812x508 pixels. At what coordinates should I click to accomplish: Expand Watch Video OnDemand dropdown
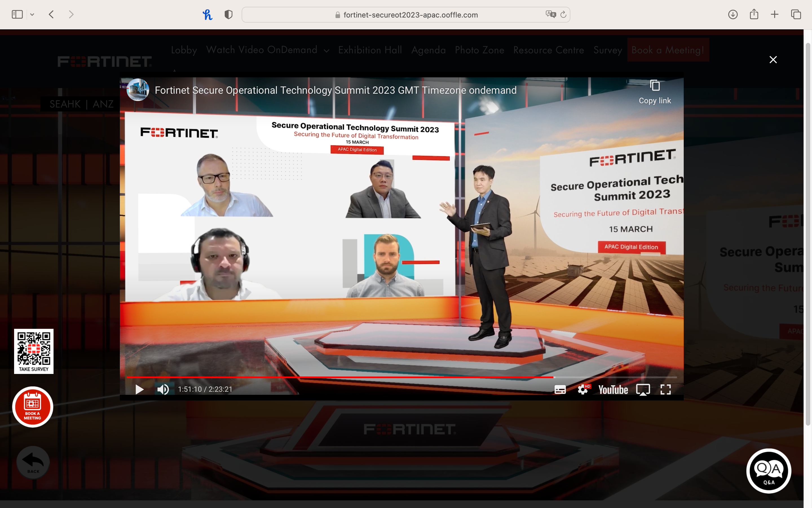267,50
